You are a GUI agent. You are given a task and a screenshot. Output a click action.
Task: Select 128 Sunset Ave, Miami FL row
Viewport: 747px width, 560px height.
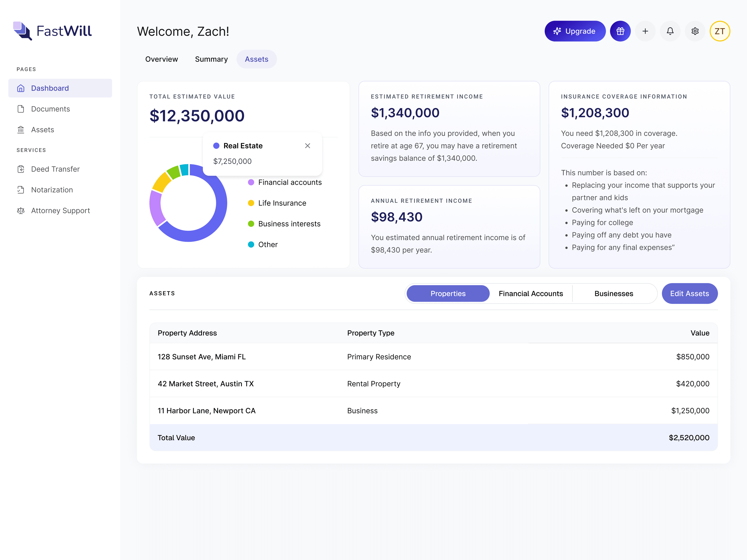(x=434, y=357)
